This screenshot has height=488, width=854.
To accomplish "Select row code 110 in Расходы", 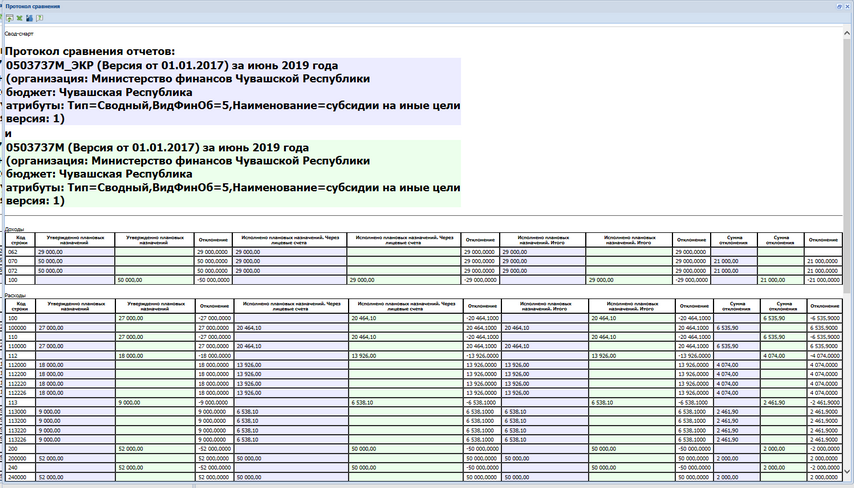I will point(21,337).
